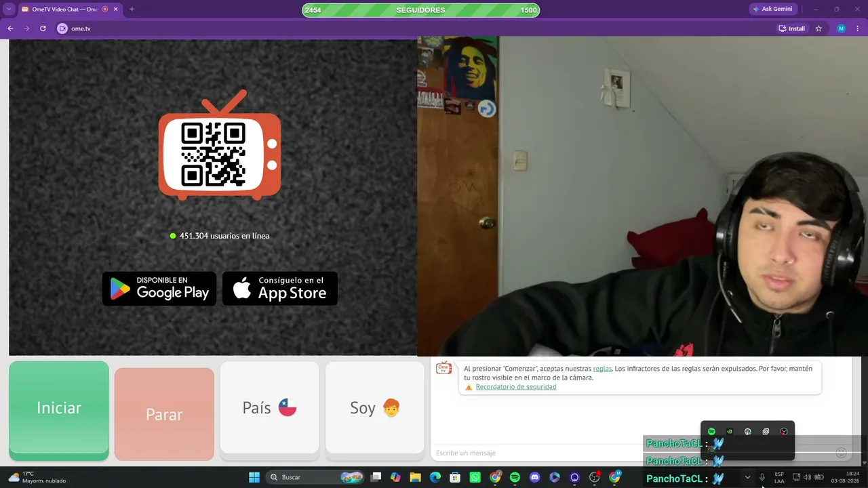
Task: Open the emoji picker in message box
Action: pyautogui.click(x=841, y=453)
